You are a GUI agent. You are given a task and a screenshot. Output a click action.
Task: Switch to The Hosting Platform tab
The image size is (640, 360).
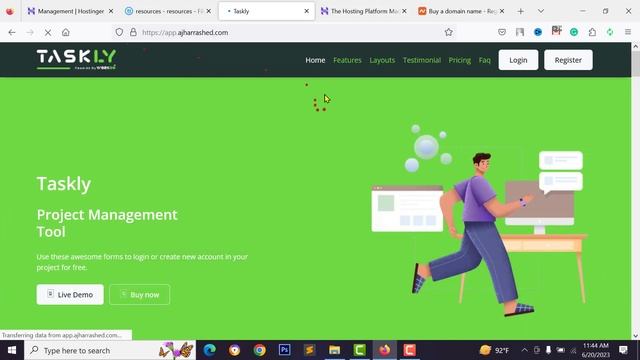click(364, 11)
